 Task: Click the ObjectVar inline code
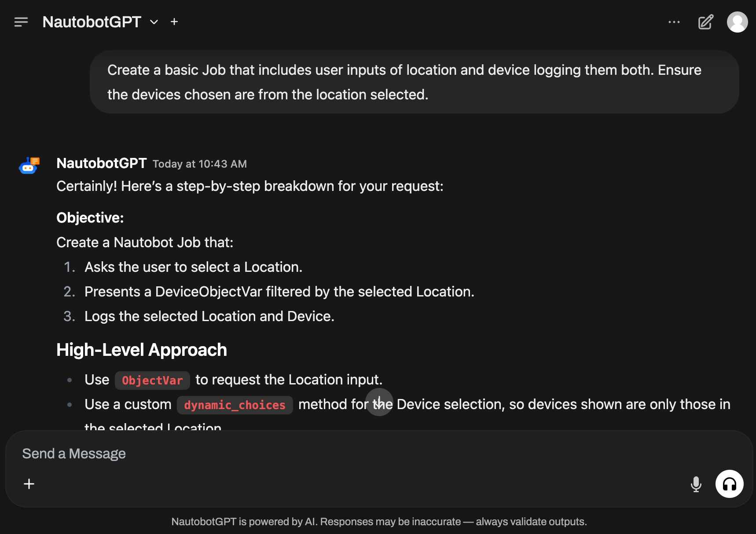(x=152, y=380)
